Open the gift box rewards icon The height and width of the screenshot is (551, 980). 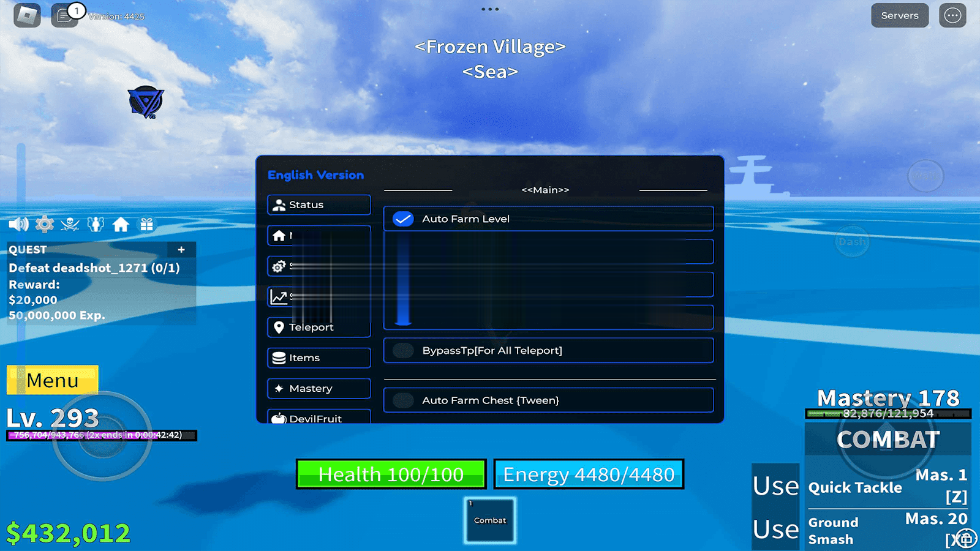pyautogui.click(x=146, y=224)
